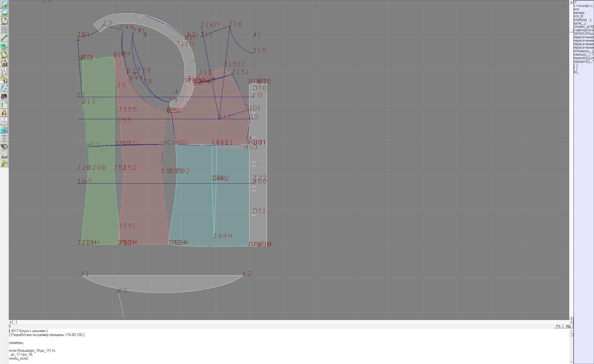This screenshot has width=594, height=364.
Task: Click the stacked books library icon
Action: pos(4,147)
